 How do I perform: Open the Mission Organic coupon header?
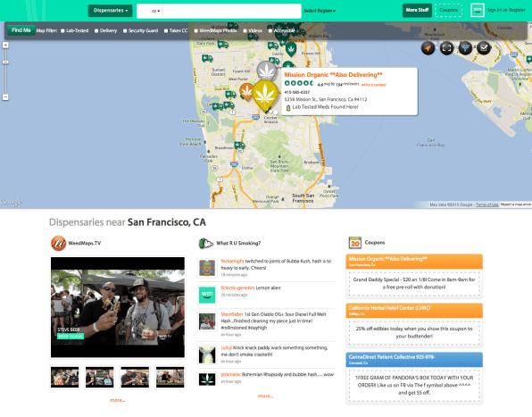tap(414, 262)
